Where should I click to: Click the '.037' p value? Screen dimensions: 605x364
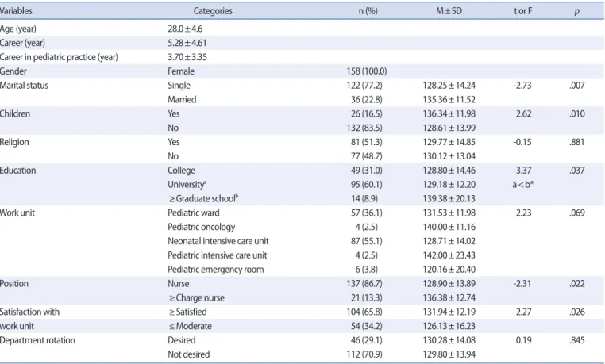coord(577,171)
